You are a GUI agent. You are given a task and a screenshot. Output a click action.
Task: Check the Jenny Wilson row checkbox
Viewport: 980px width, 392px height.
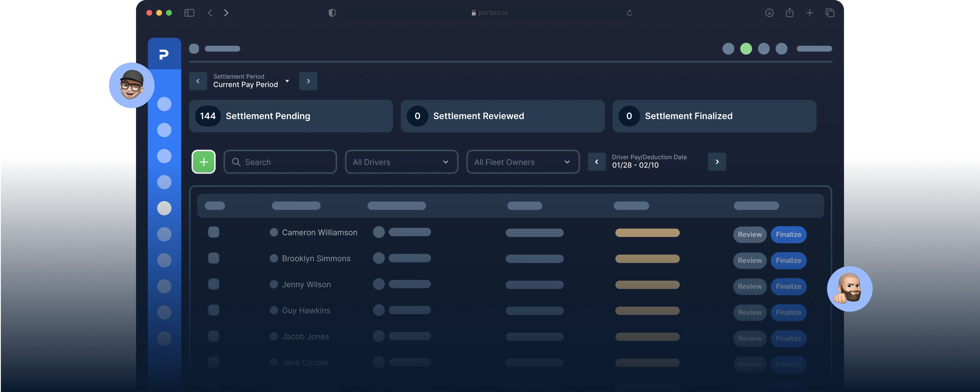(x=214, y=284)
